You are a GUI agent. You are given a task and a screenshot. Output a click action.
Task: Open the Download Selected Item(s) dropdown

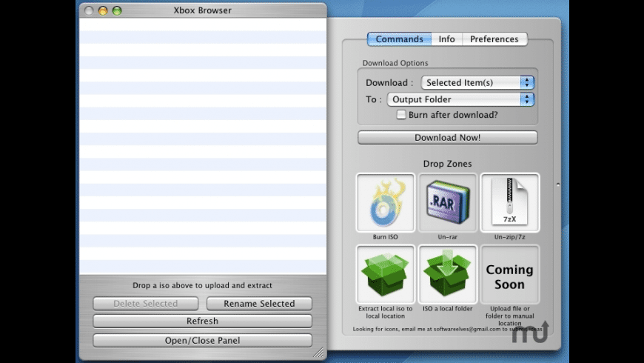[477, 83]
